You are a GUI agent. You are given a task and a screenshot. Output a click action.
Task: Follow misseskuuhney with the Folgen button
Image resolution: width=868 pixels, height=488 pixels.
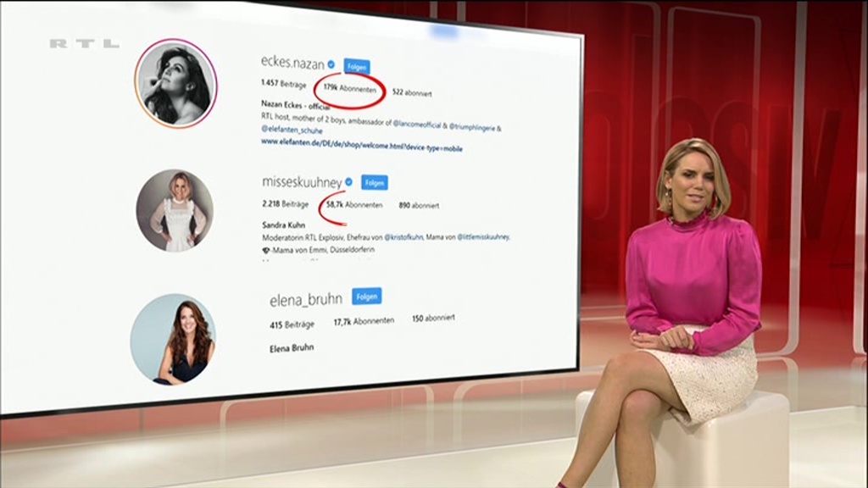pyautogui.click(x=374, y=183)
